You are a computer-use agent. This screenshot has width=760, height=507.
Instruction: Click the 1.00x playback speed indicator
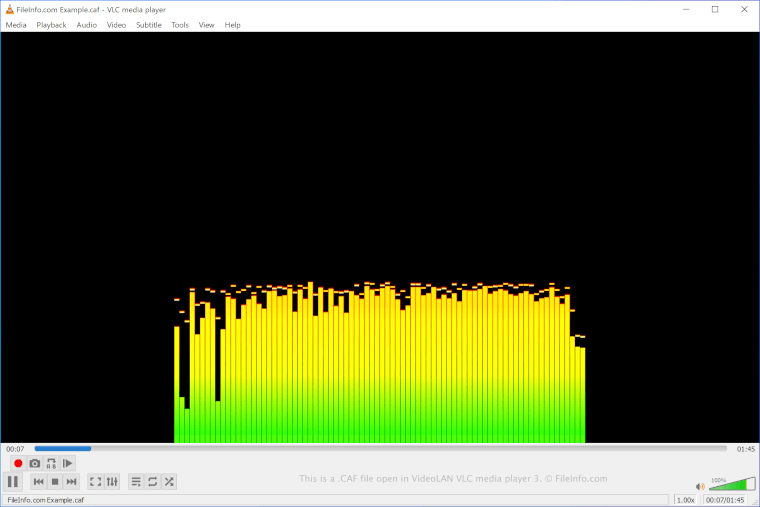pyautogui.click(x=686, y=499)
